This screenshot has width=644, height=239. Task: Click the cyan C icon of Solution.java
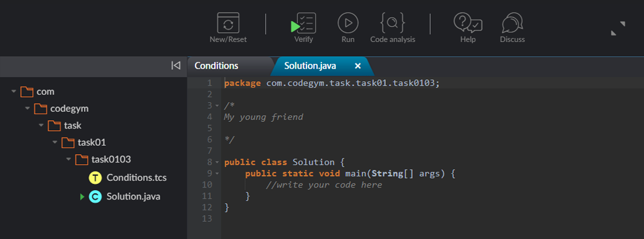[95, 197]
